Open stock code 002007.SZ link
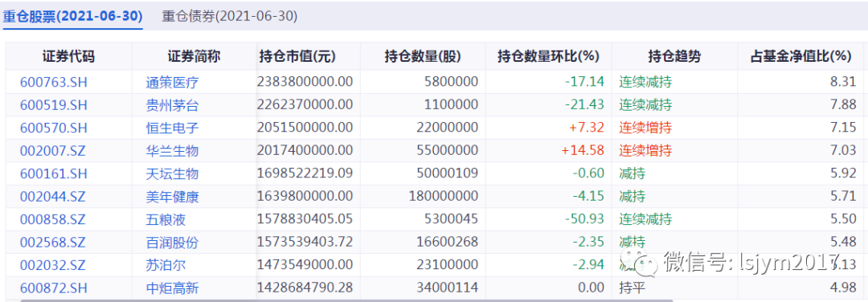The image size is (868, 302). (53, 150)
